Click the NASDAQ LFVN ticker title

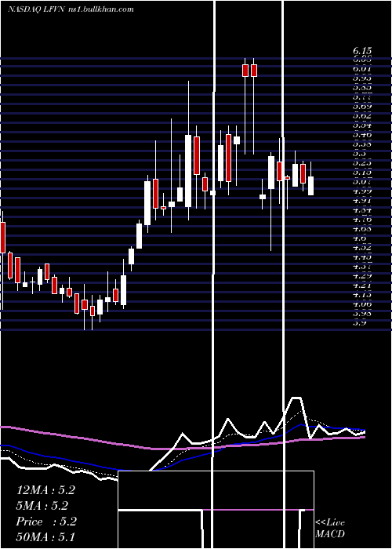[36, 9]
